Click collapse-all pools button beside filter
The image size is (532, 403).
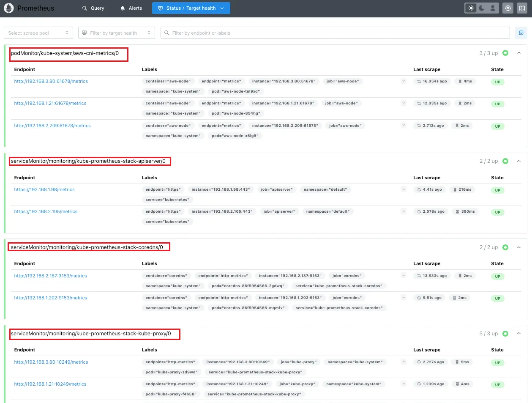tap(521, 33)
